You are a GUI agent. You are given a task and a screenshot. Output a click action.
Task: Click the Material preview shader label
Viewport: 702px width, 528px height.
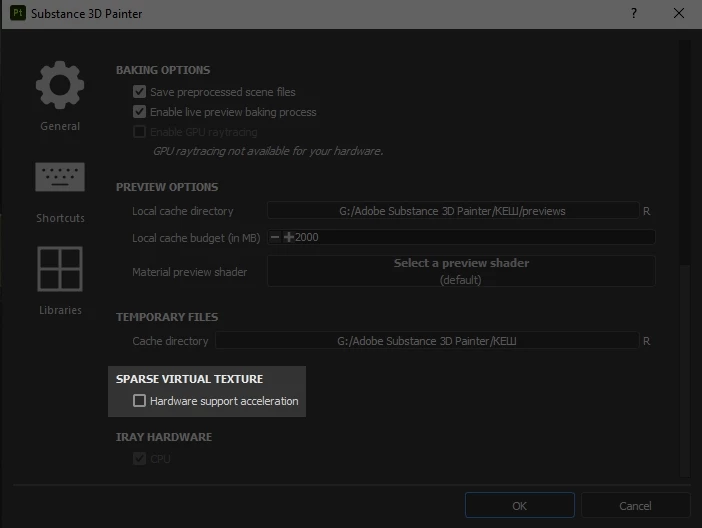click(x=189, y=272)
